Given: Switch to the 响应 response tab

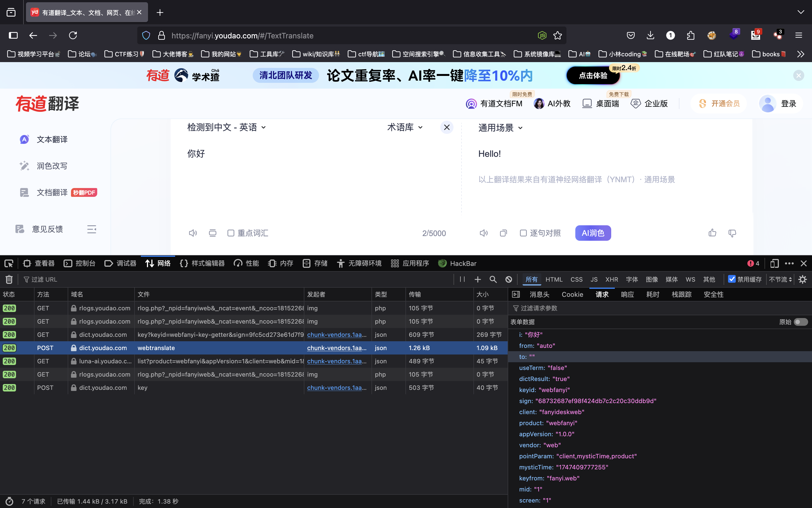Looking at the screenshot, I should (627, 294).
